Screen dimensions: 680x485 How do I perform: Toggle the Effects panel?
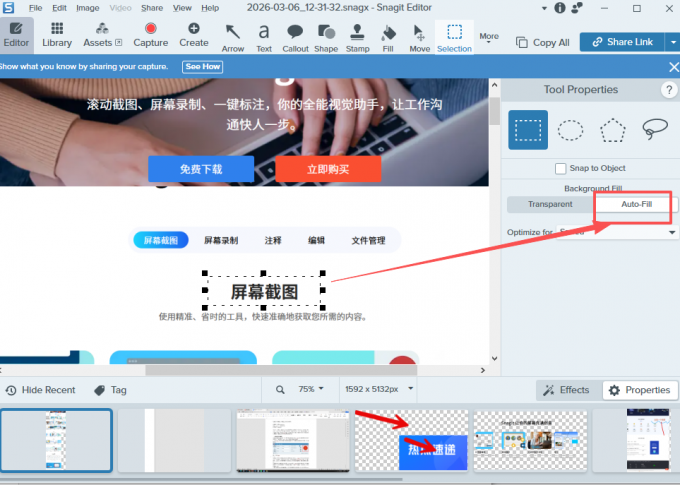(566, 390)
